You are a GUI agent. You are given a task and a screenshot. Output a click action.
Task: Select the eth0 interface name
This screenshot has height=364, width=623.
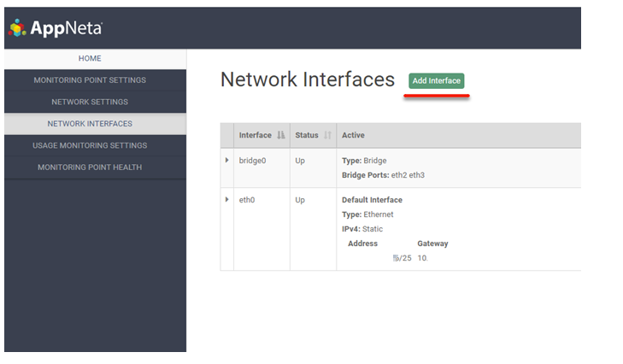point(247,200)
